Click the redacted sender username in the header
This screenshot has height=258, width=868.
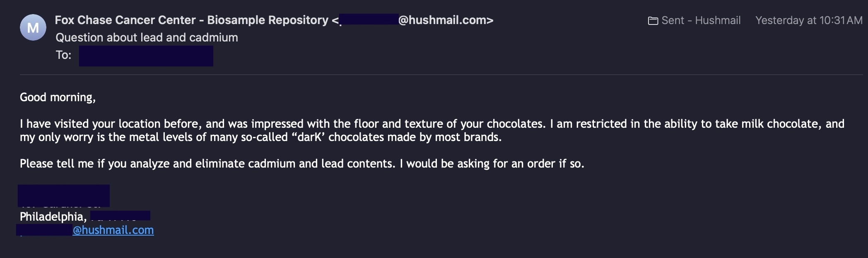pyautogui.click(x=369, y=19)
